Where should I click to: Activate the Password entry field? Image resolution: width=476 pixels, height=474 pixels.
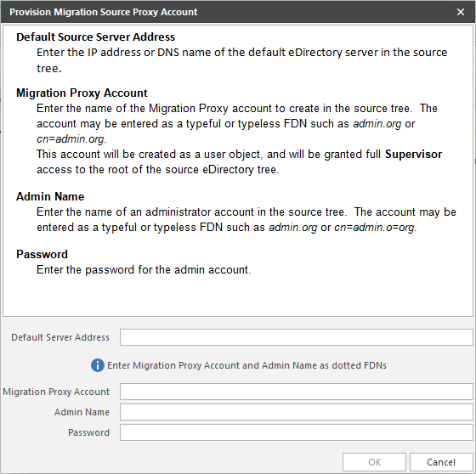click(x=297, y=432)
